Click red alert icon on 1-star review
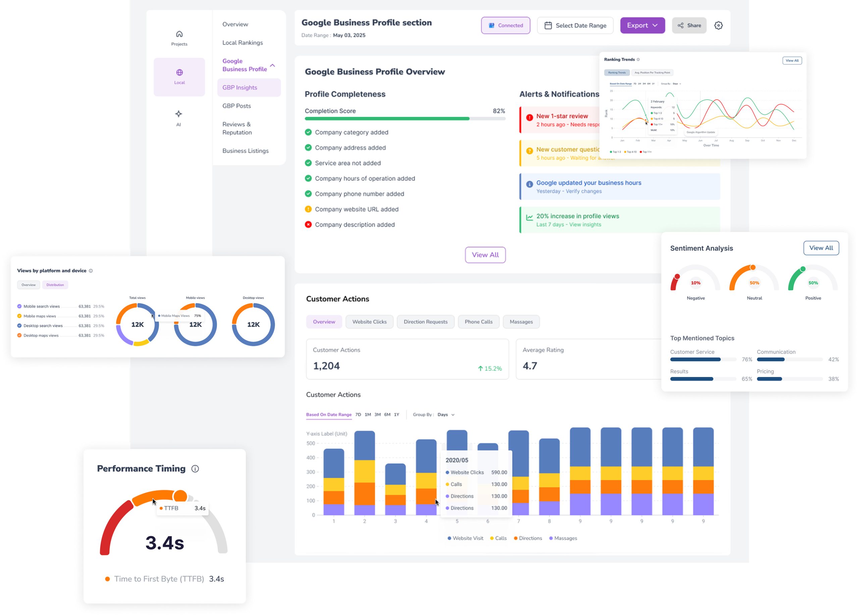 point(529,117)
